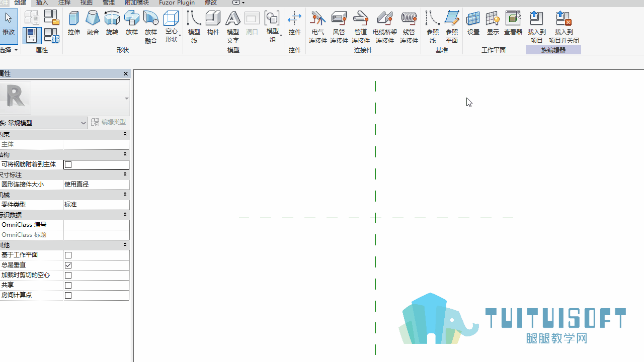Collapse the 其他 section expander
This screenshot has height=362, width=644.
[x=125, y=244]
